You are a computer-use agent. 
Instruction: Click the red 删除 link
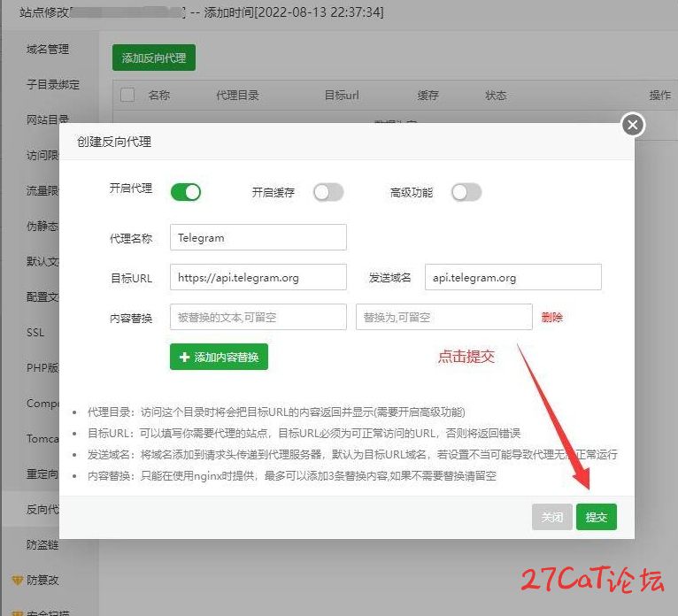click(551, 318)
